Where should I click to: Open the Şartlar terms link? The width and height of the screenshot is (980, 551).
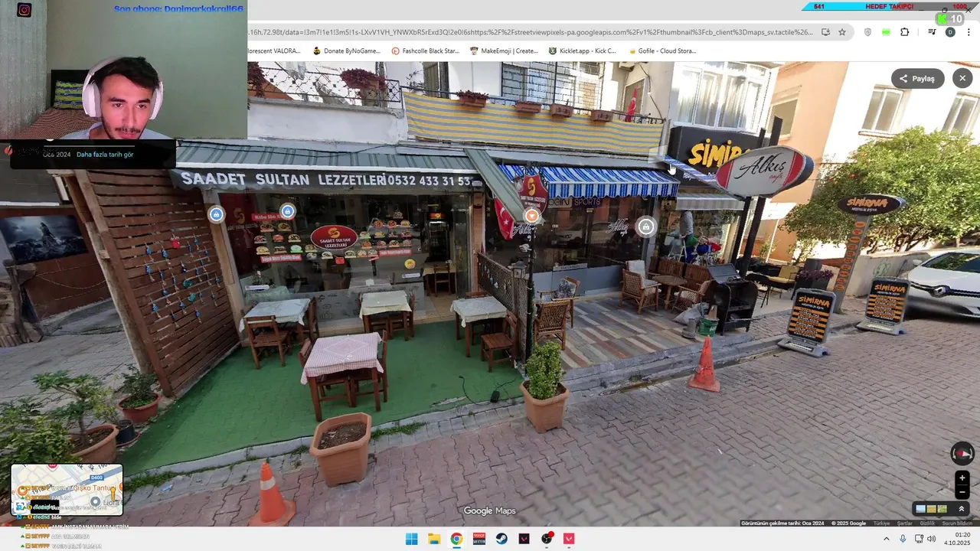tap(905, 523)
